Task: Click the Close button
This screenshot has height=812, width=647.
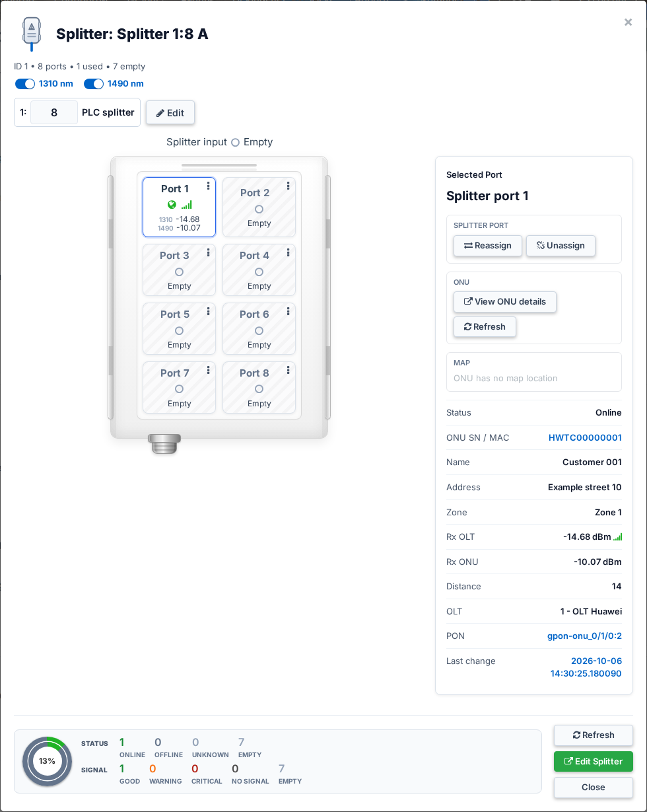Action: (x=594, y=787)
